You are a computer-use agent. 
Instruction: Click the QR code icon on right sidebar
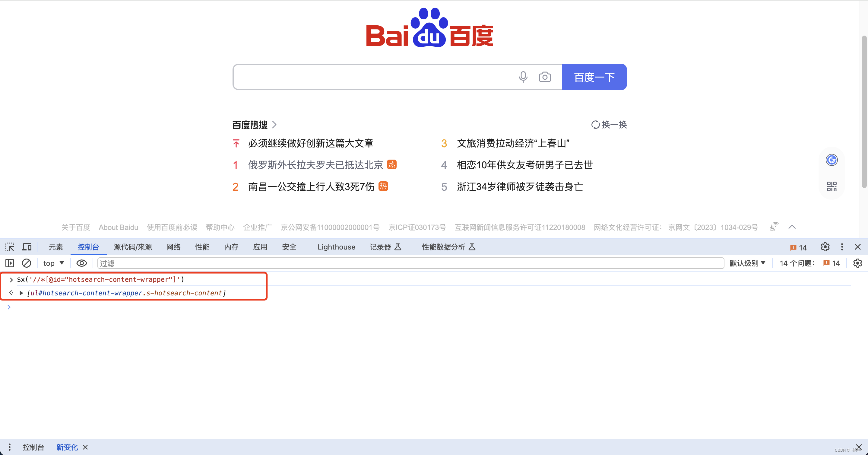(831, 186)
